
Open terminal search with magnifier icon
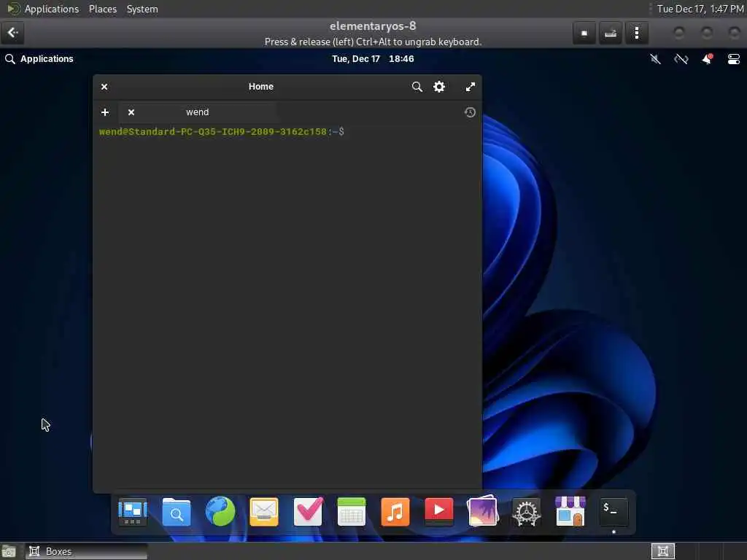click(417, 87)
